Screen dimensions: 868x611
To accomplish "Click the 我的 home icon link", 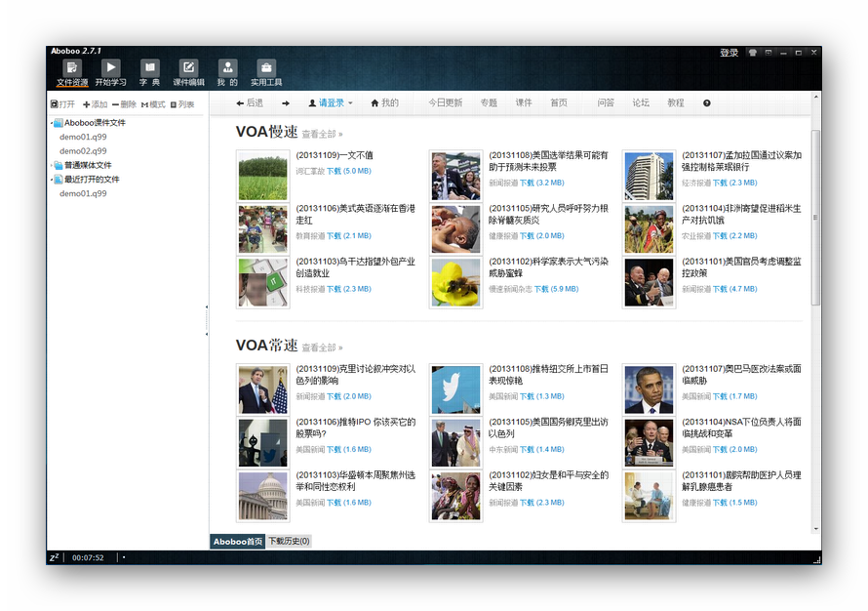I will click(384, 102).
